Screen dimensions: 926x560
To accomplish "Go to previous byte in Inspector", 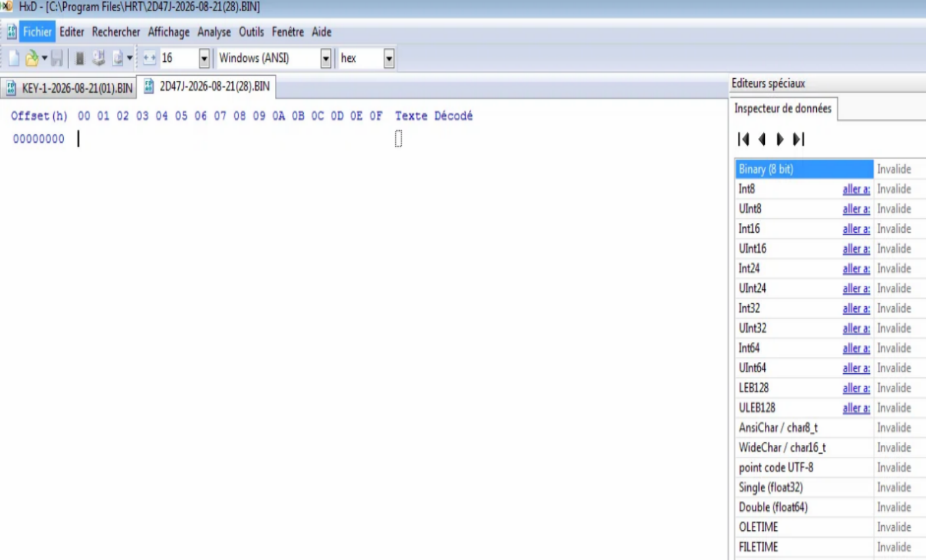I will (x=762, y=139).
